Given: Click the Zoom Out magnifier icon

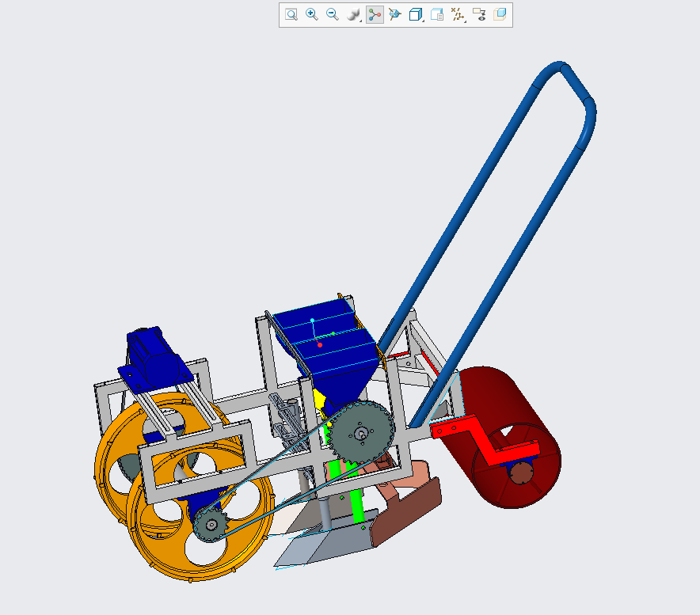Looking at the screenshot, I should click(333, 14).
